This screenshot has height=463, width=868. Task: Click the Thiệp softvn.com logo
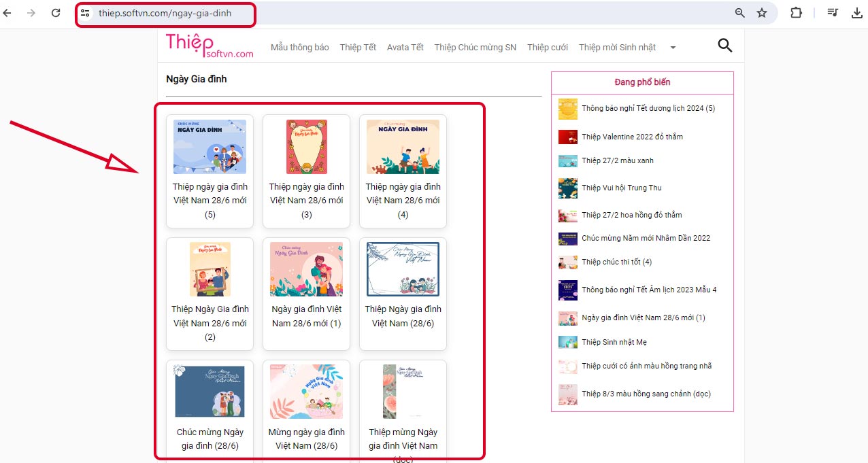tap(209, 45)
